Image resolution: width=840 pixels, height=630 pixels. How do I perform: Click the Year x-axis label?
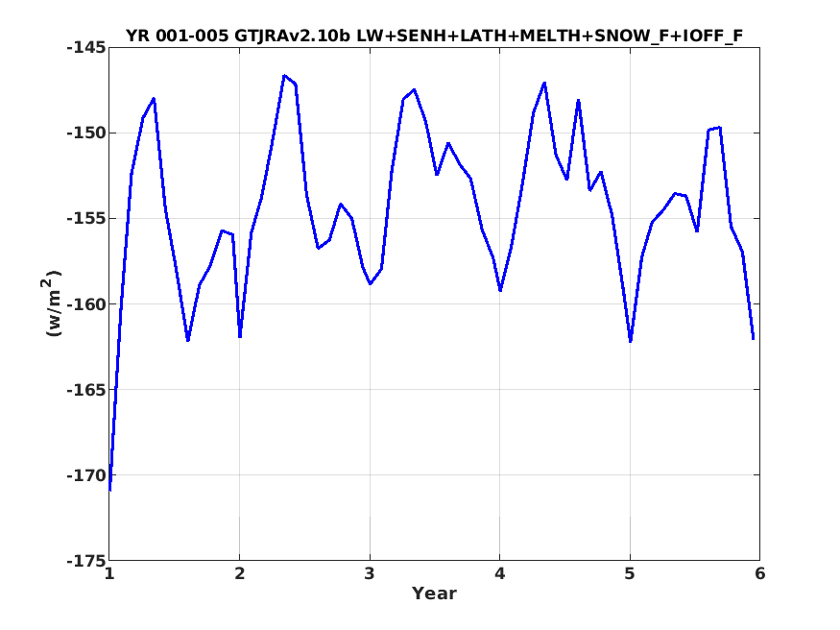pyautogui.click(x=434, y=594)
